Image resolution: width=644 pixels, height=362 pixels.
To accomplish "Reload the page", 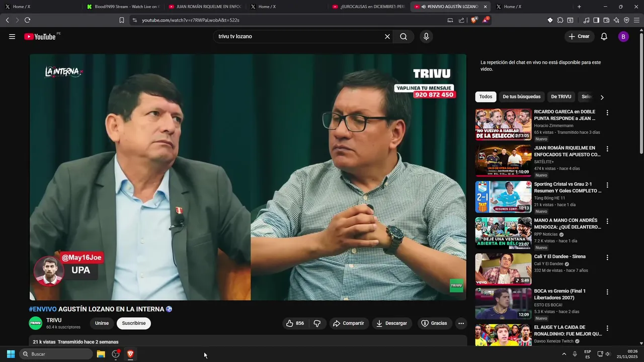I will (27, 20).
